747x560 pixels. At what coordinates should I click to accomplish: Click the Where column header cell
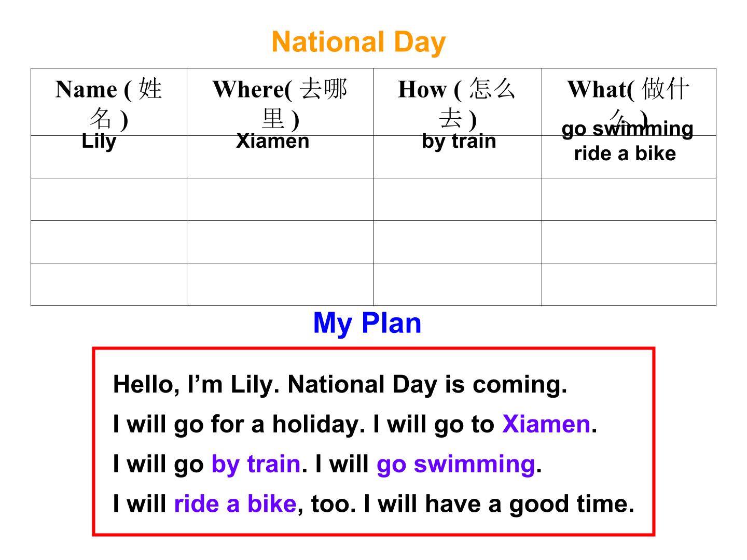280,102
